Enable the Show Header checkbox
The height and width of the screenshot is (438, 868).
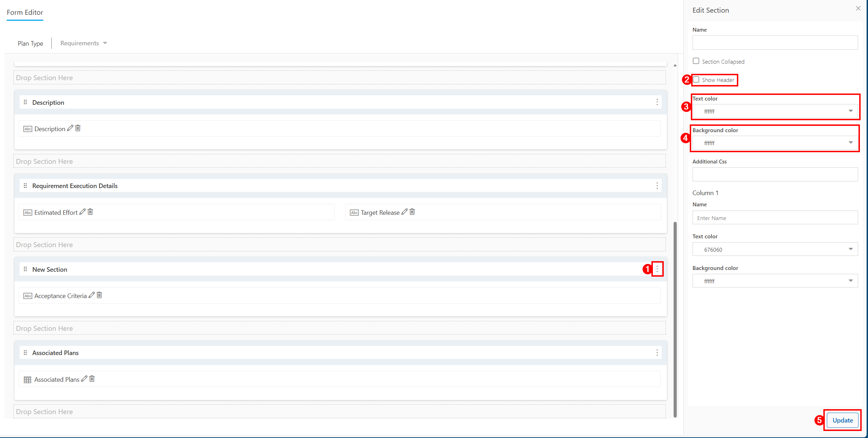click(x=696, y=79)
